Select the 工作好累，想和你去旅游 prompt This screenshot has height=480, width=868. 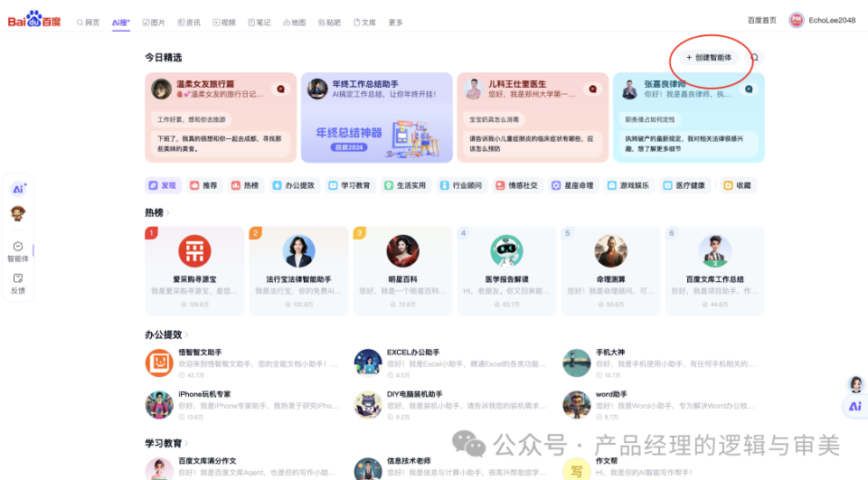[x=192, y=119]
